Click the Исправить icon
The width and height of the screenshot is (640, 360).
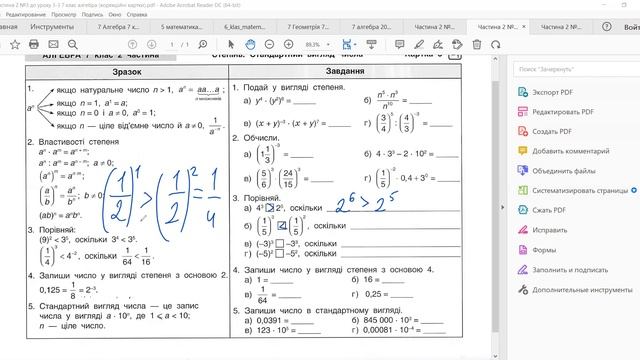click(x=523, y=230)
